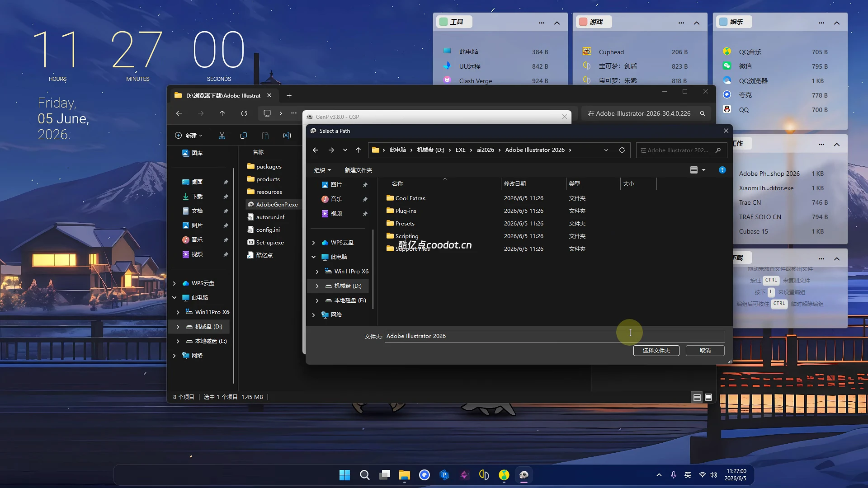Expand 网络 in Select a Path tree
Image resolution: width=868 pixels, height=488 pixels.
point(313,315)
